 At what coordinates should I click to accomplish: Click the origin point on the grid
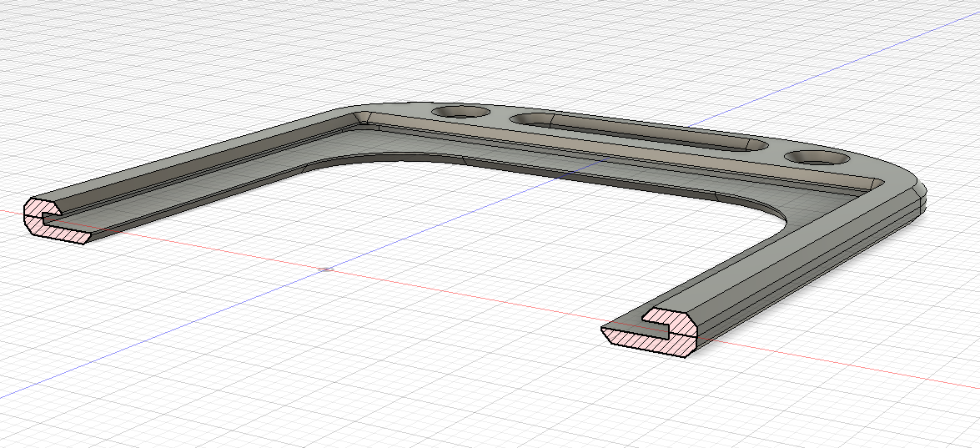click(x=328, y=269)
